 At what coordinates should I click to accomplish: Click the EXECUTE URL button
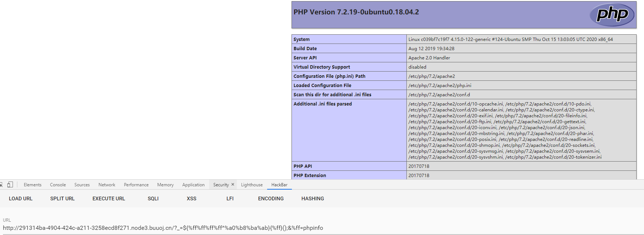[109, 198]
